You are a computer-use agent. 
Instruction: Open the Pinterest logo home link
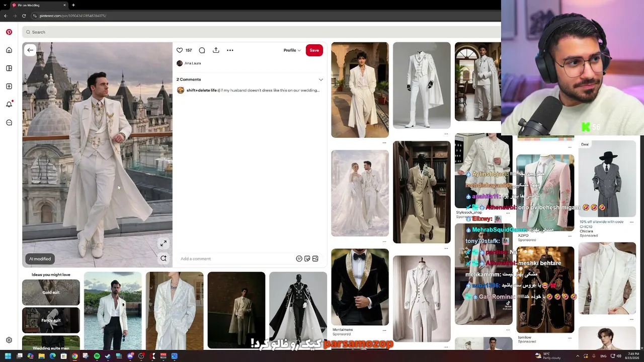coord(9,32)
